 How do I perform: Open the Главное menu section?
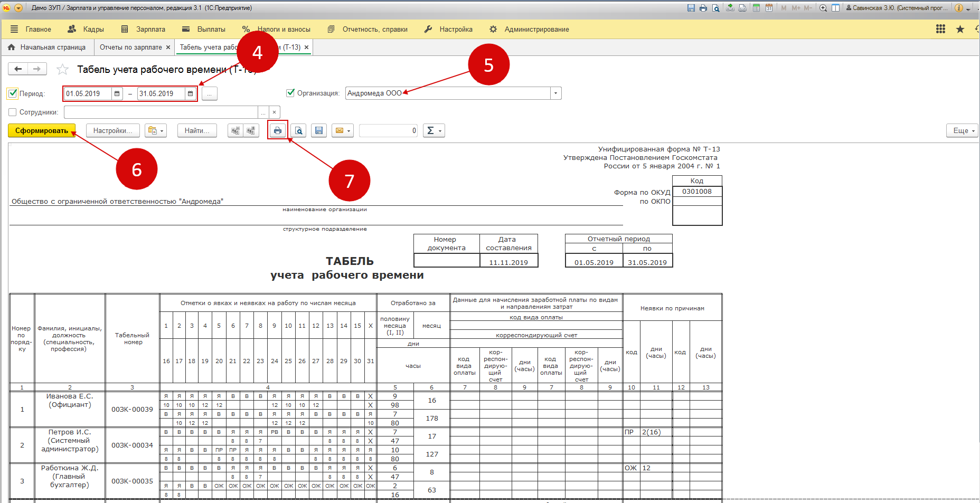31,29
